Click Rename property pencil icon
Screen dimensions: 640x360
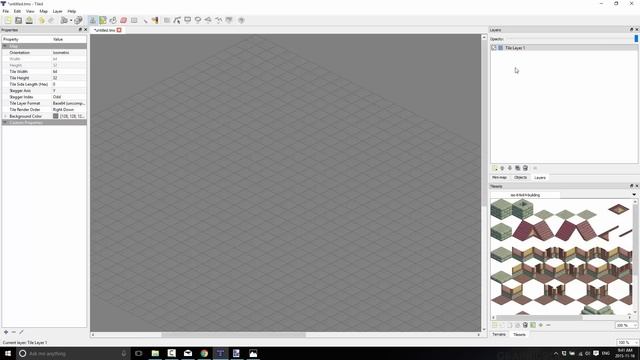click(x=21, y=332)
